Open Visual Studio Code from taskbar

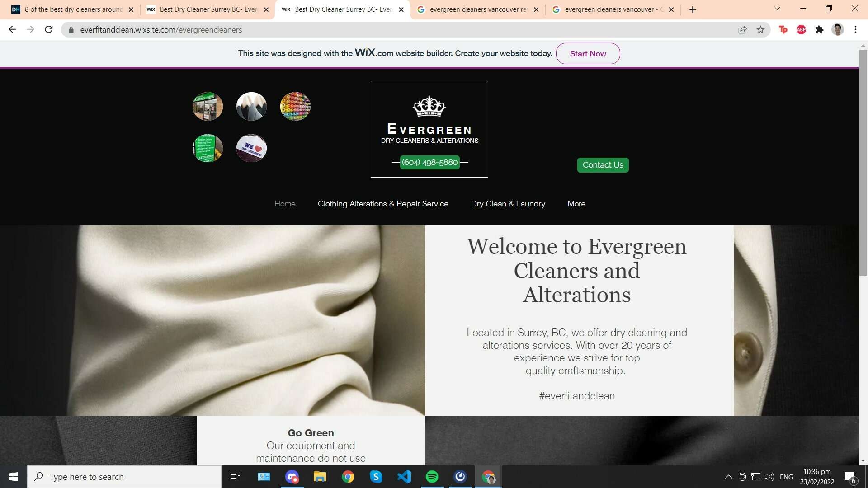click(404, 477)
